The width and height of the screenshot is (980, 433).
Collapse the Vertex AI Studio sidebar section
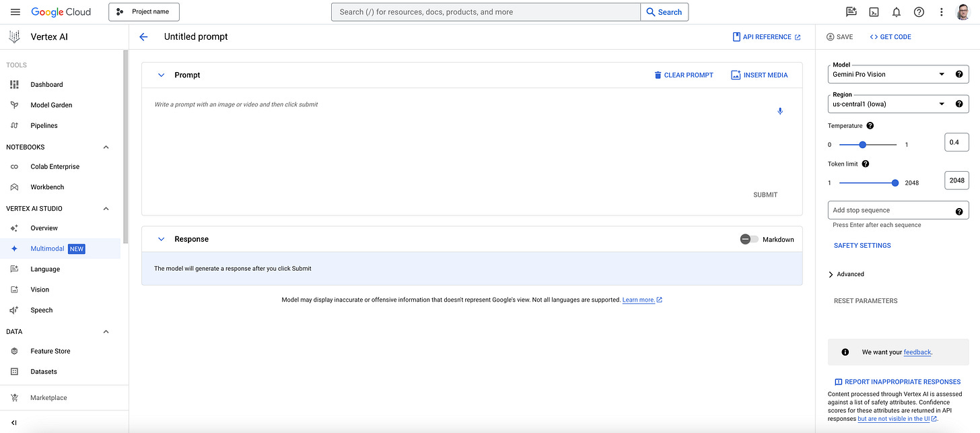click(106, 209)
